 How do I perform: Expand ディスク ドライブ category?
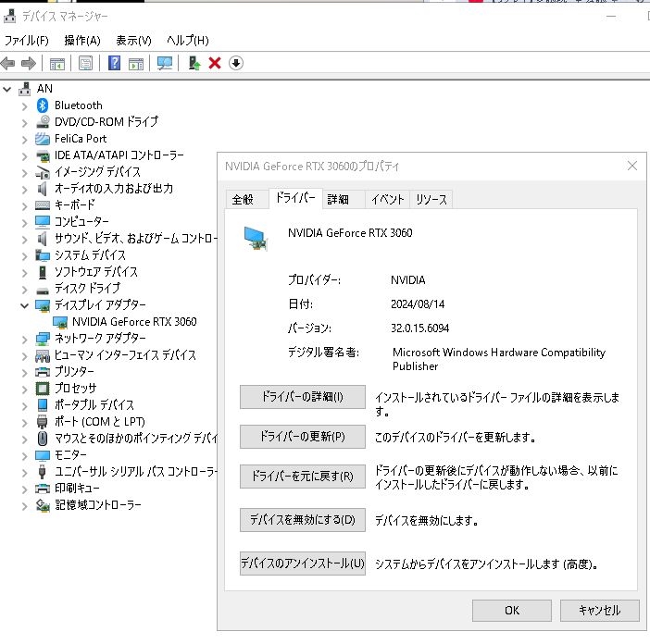(x=24, y=289)
